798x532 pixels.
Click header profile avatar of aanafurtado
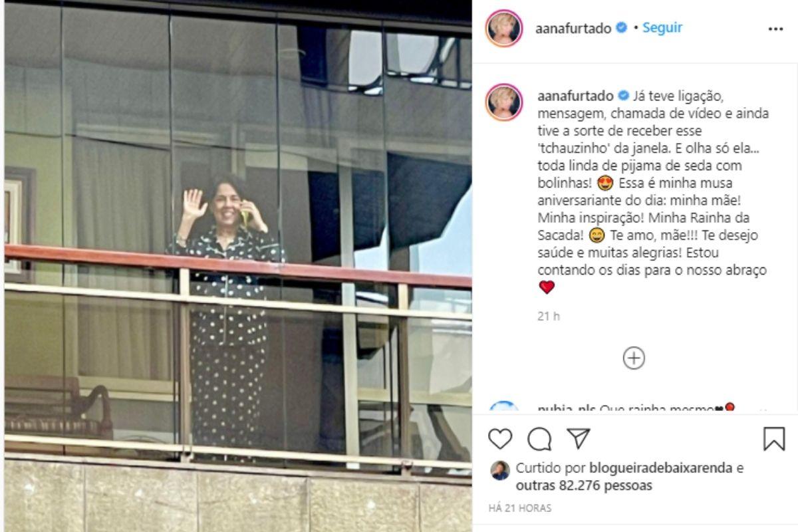[x=504, y=28]
